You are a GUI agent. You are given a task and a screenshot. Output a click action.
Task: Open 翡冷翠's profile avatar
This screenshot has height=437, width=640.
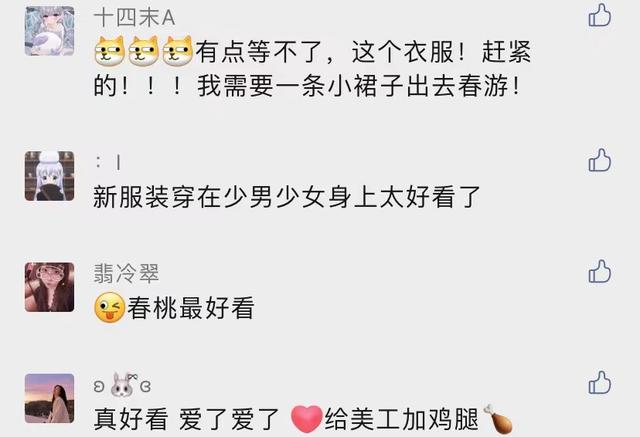click(x=49, y=287)
